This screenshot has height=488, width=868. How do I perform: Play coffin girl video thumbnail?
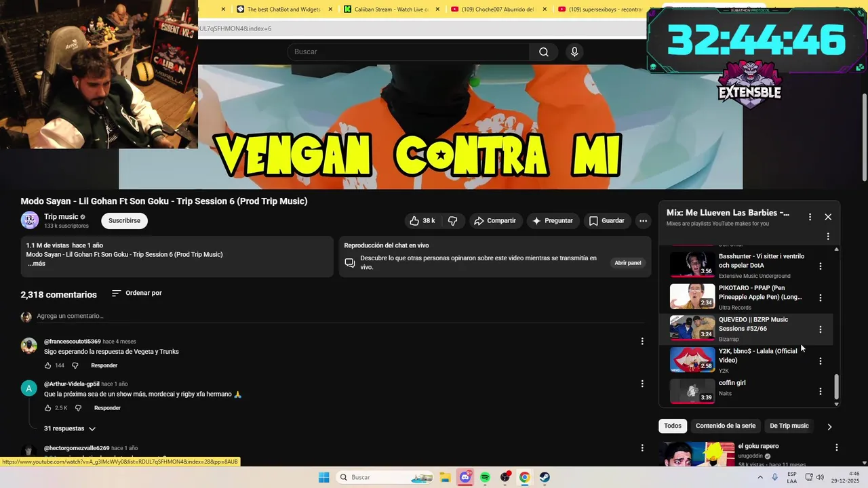click(692, 391)
